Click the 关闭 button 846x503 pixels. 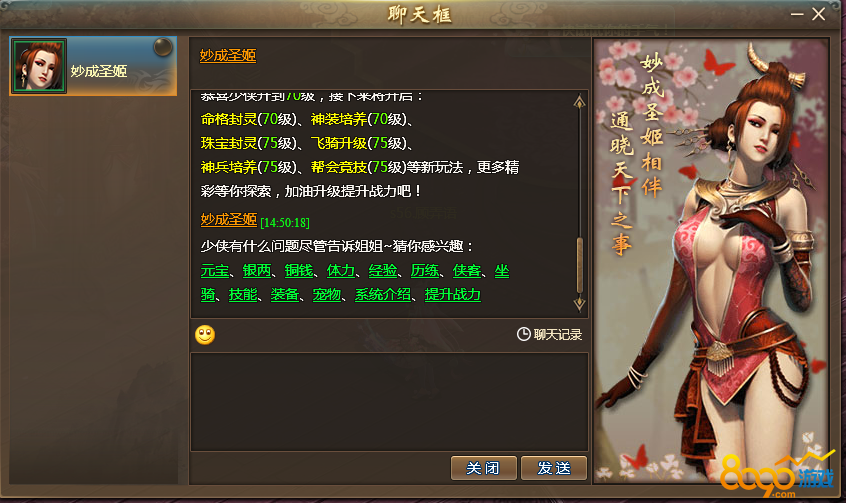(x=483, y=468)
